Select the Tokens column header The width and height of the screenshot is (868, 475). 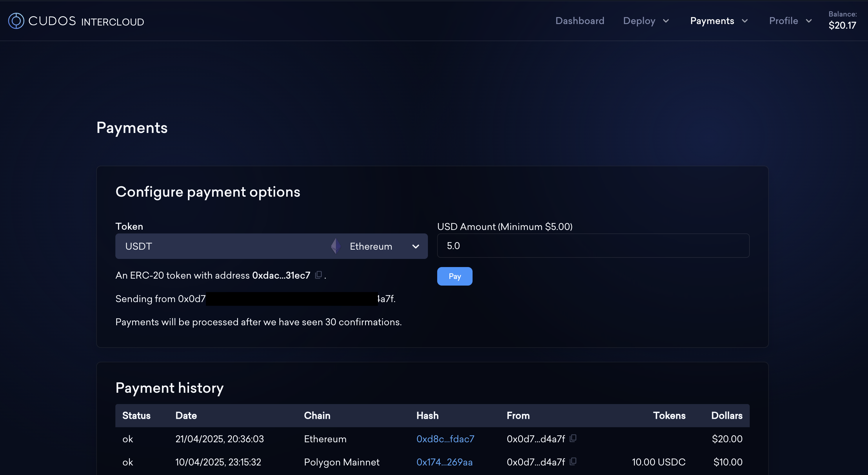669,415
